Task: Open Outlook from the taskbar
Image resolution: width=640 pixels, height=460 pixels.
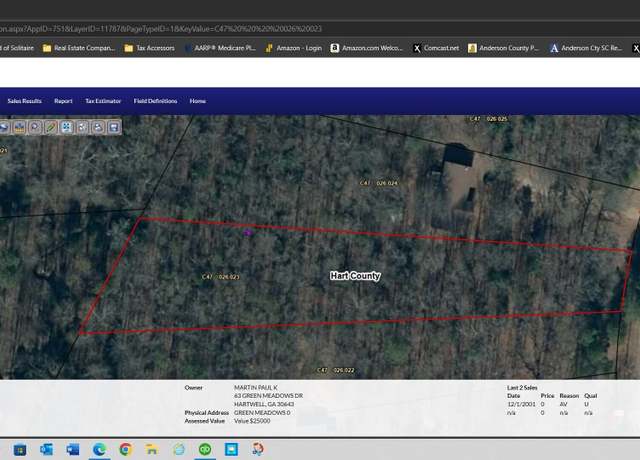Action: (x=47, y=450)
